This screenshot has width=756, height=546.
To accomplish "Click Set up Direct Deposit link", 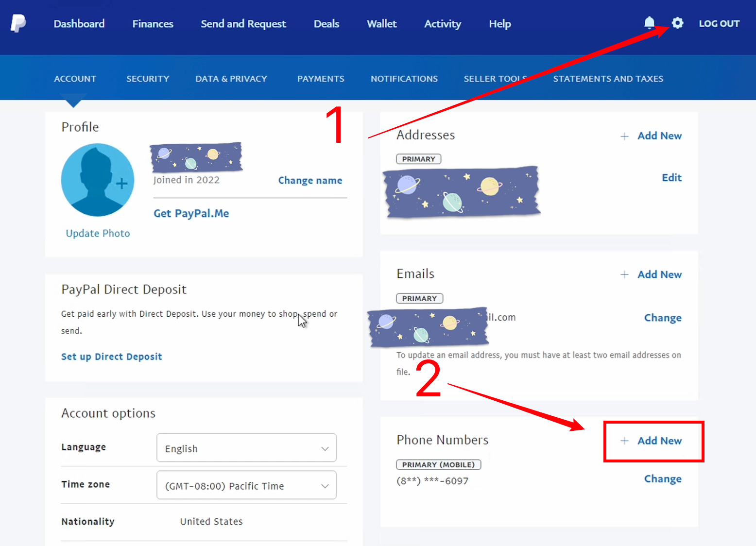I will click(112, 357).
